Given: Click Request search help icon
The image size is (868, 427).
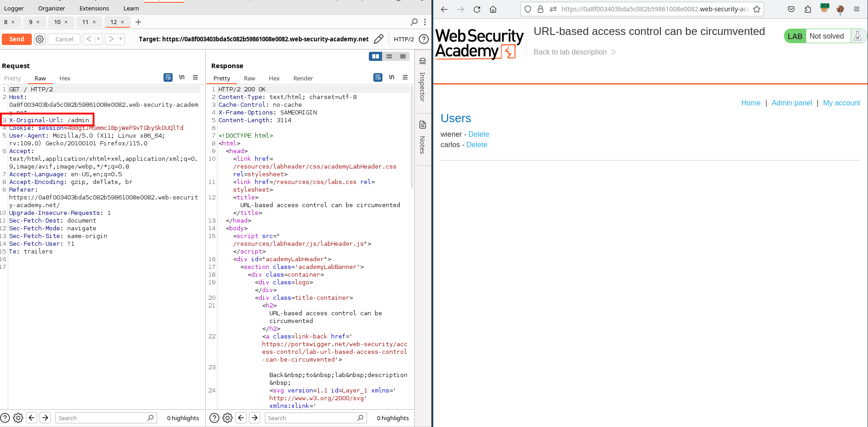Looking at the screenshot, I should [x=5, y=418].
